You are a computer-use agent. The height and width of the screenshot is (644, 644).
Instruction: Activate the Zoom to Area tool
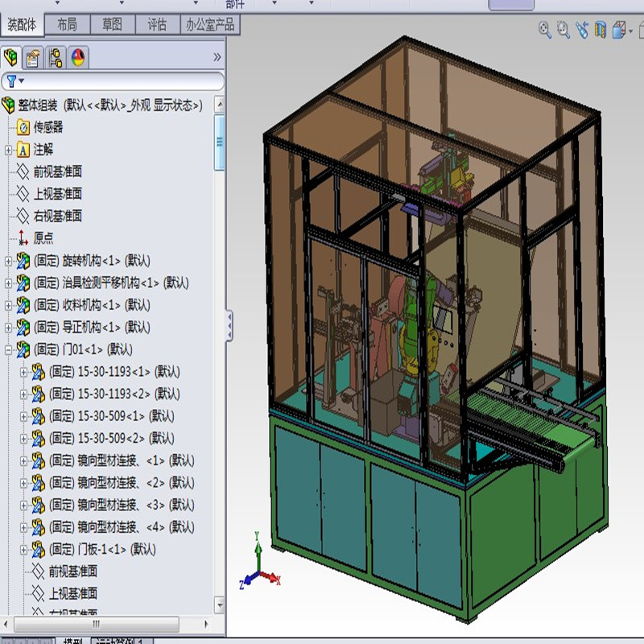(561, 28)
